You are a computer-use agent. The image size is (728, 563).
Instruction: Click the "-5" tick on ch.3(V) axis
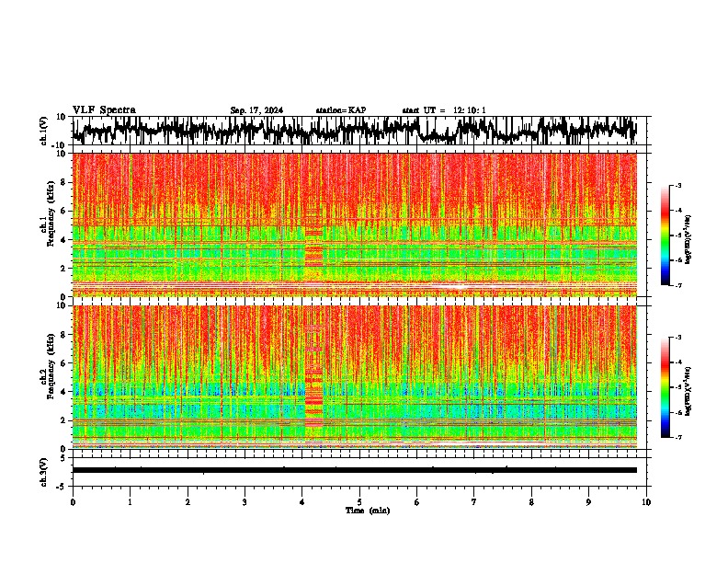coord(63,487)
